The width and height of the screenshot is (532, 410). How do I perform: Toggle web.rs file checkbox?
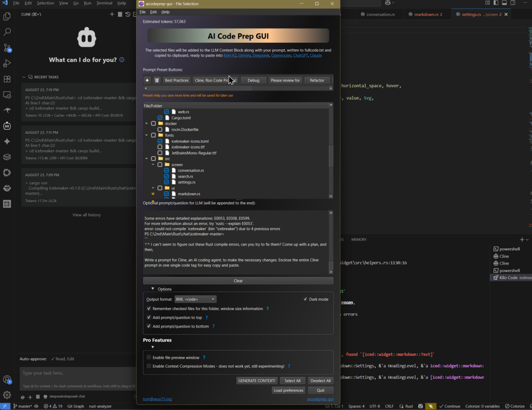pyautogui.click(x=166, y=112)
